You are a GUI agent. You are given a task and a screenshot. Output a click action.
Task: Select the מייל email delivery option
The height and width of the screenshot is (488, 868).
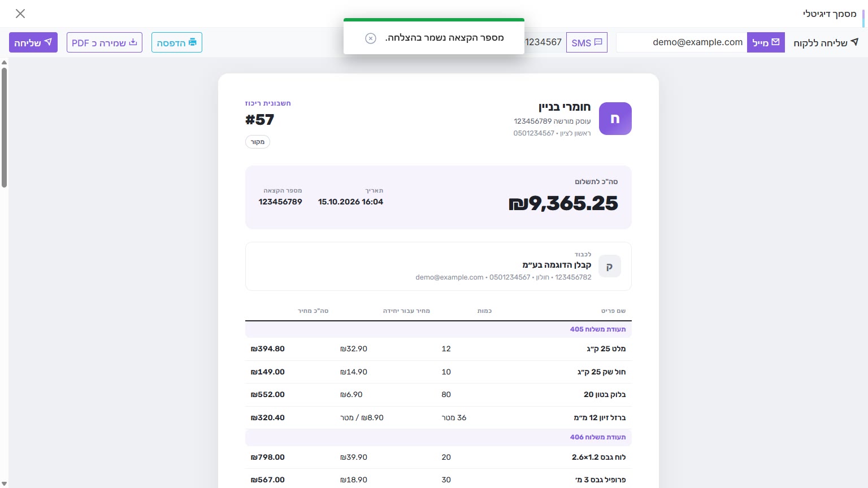tap(766, 42)
